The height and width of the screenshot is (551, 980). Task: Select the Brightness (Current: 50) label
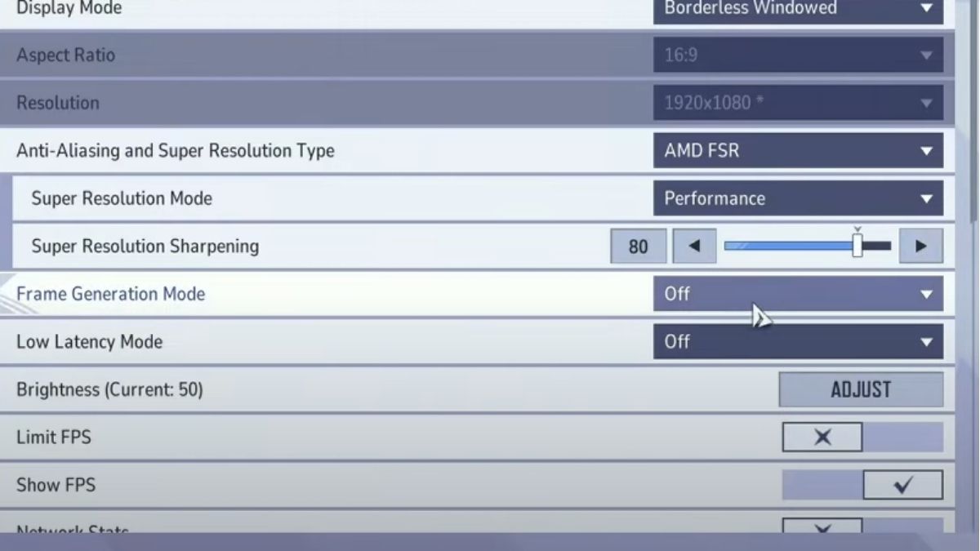pos(109,389)
